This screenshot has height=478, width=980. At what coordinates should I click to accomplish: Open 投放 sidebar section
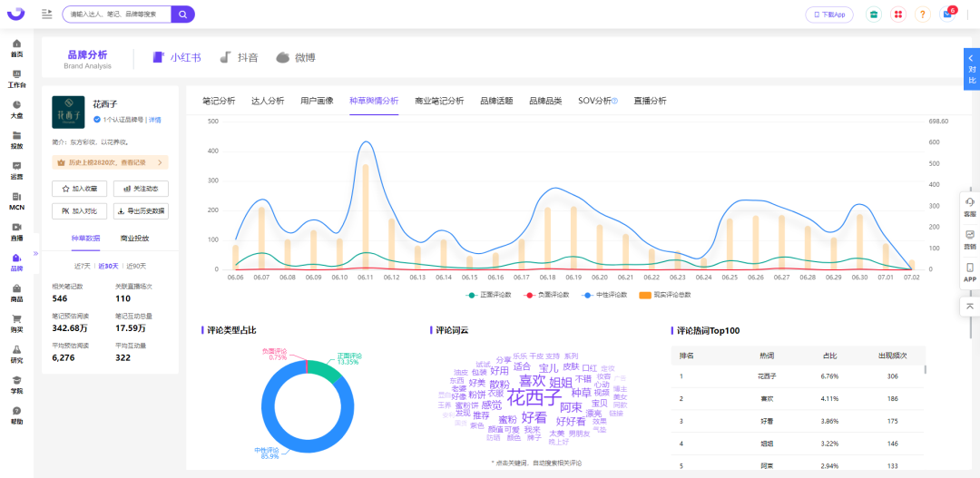click(x=17, y=140)
